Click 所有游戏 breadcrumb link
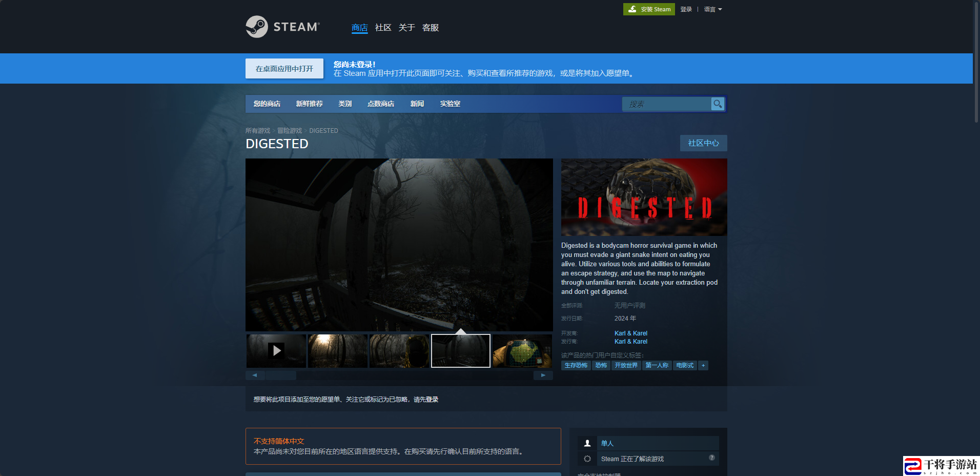 pos(258,131)
